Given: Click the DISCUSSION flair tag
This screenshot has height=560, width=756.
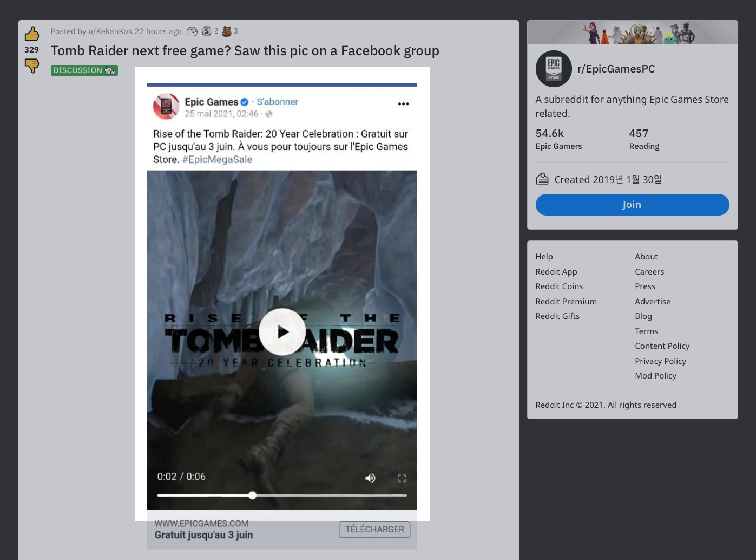Looking at the screenshot, I should [x=84, y=70].
